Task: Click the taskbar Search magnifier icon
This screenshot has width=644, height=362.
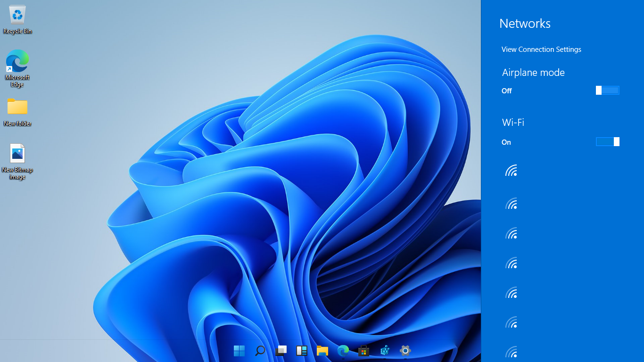Action: pyautogui.click(x=260, y=351)
